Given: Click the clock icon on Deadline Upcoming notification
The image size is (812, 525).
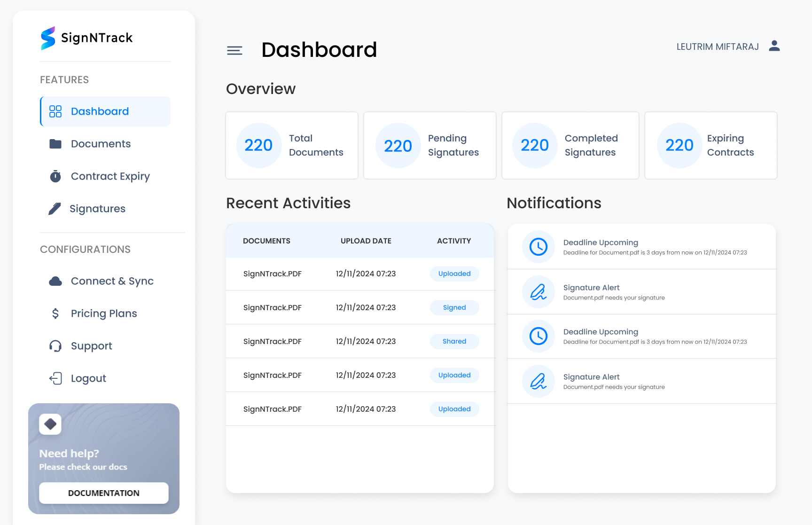Looking at the screenshot, I should coord(538,246).
